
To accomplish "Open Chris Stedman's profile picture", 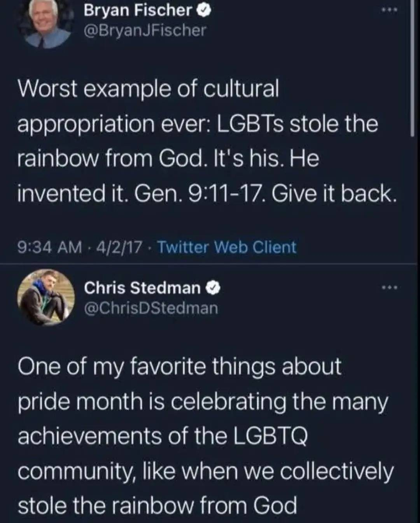I will (46, 297).
